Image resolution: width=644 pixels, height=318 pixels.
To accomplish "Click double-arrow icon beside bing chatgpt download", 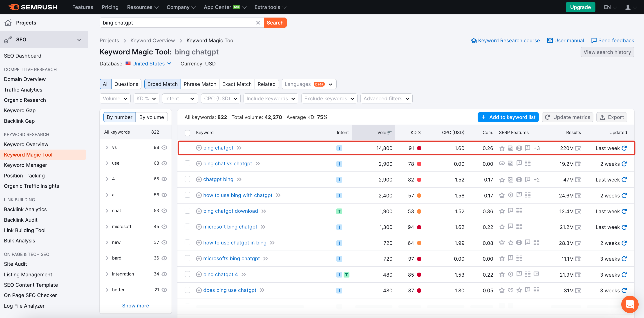I will (264, 211).
